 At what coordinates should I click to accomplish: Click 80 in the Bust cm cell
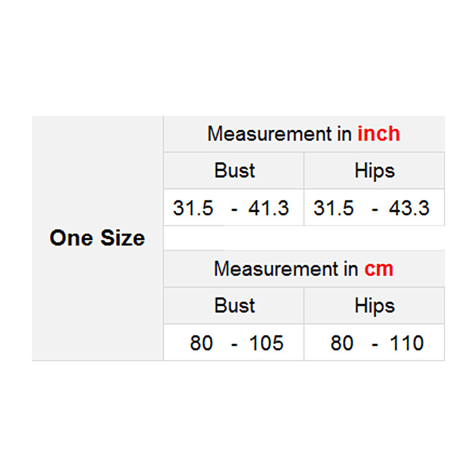[201, 343]
